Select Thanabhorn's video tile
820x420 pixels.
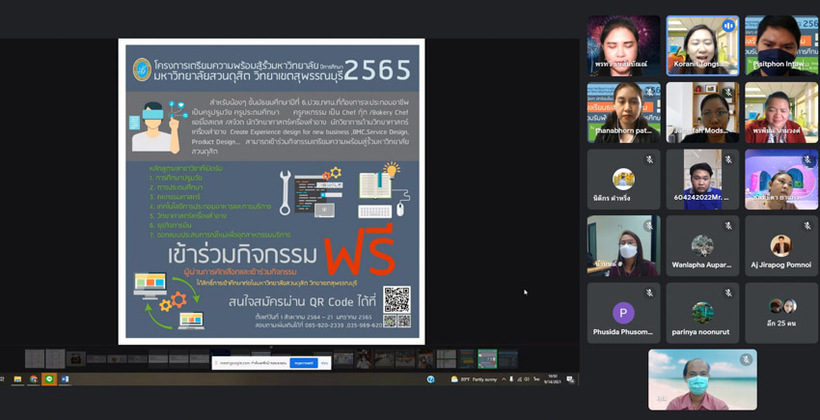pyautogui.click(x=623, y=112)
